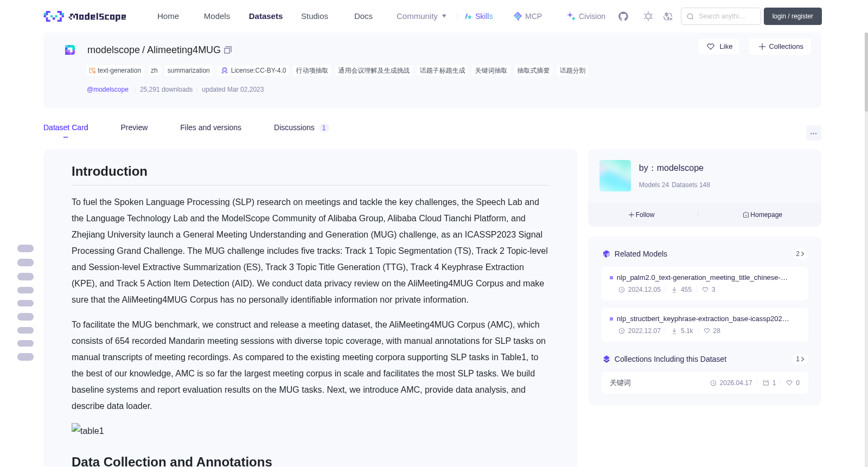868x467 pixels.
Task: Open the Civision section
Action: pos(586,16)
